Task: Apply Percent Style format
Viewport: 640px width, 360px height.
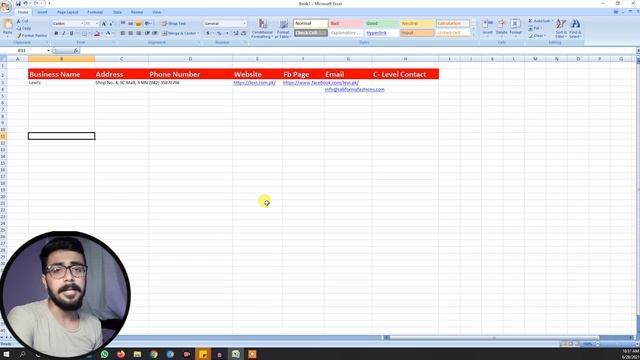Action: [219, 33]
